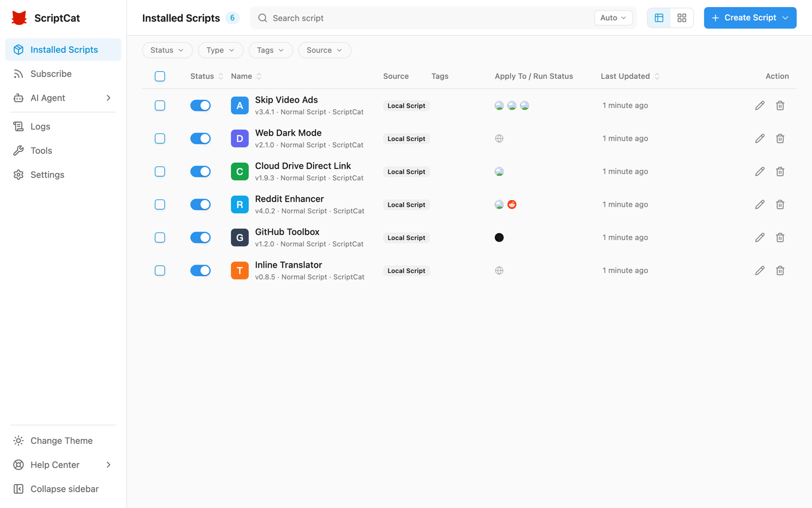Image resolution: width=812 pixels, height=508 pixels.
Task: Delete the Inline Translator script
Action: (x=780, y=271)
